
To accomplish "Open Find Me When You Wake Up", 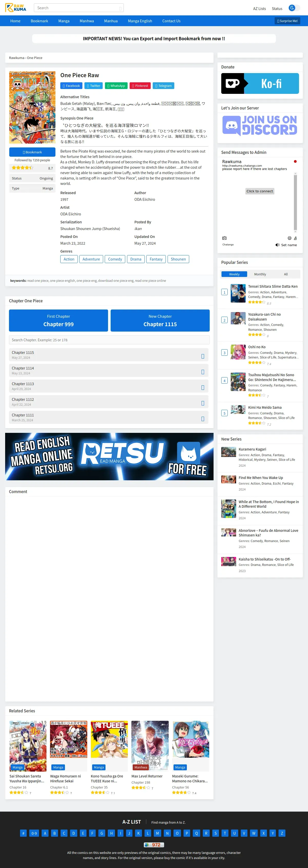I will [261, 477].
